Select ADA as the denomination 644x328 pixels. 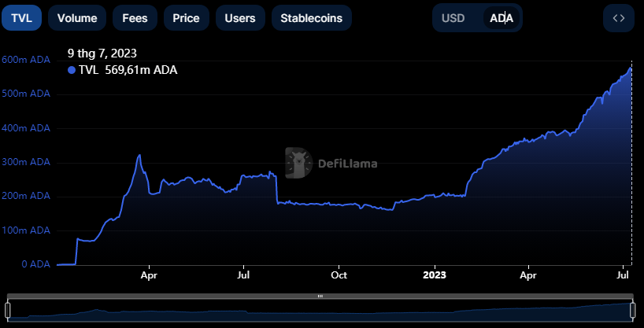pos(502,18)
